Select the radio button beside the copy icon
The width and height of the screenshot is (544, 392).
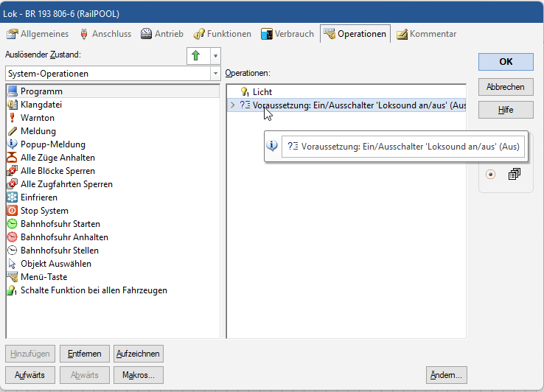[491, 175]
